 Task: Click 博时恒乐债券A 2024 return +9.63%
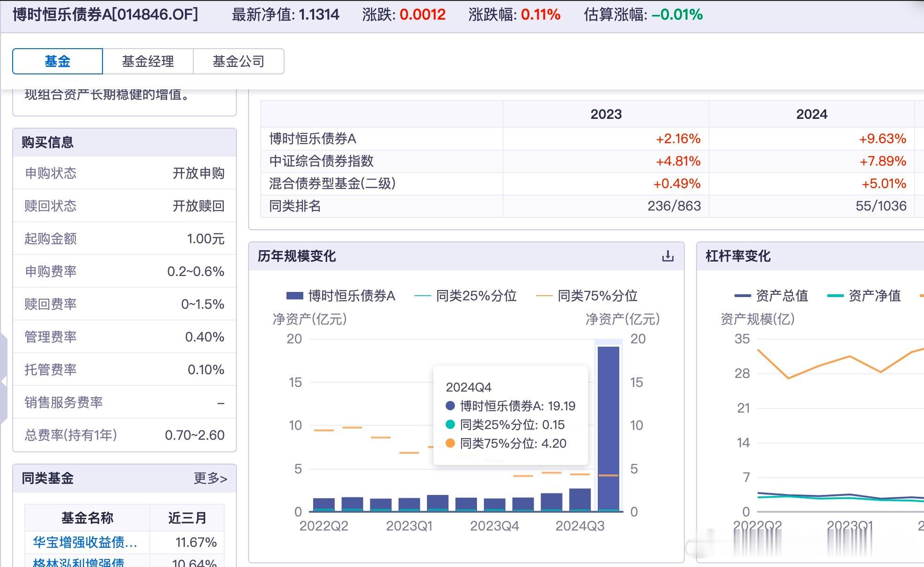pyautogui.click(x=882, y=139)
